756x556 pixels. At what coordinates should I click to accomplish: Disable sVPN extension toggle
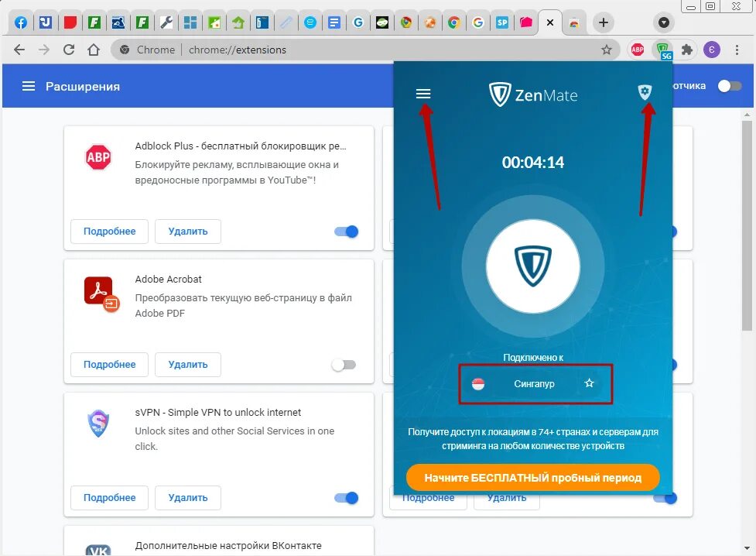[x=346, y=498]
